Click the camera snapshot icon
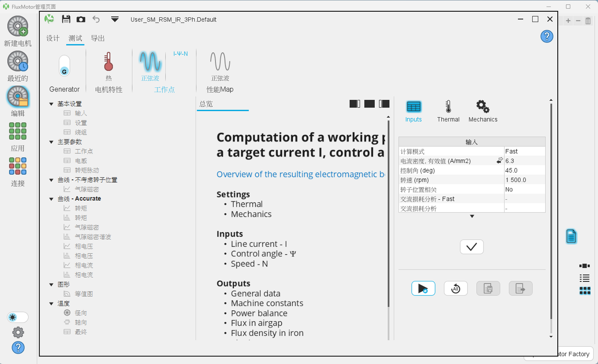 pos(81,19)
